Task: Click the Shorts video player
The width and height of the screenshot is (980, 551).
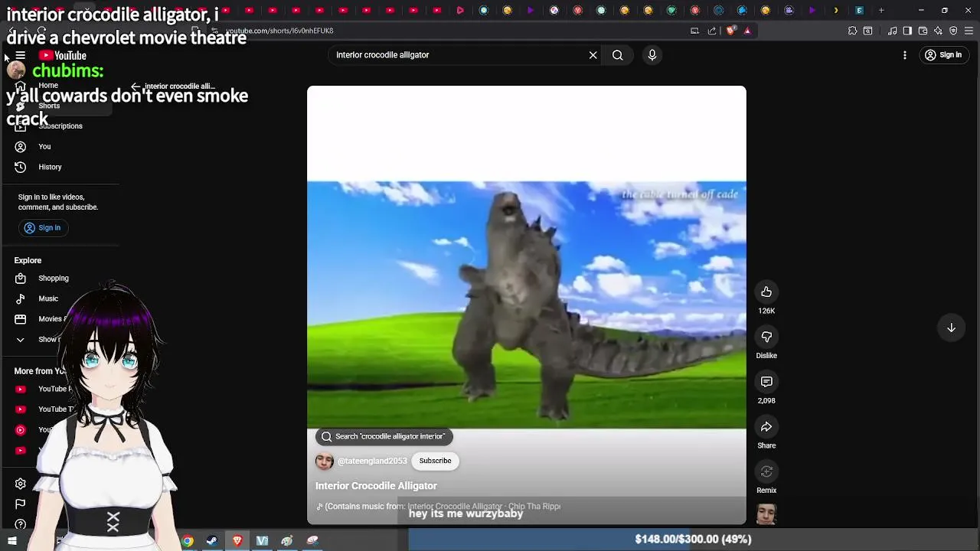Action: 527,305
